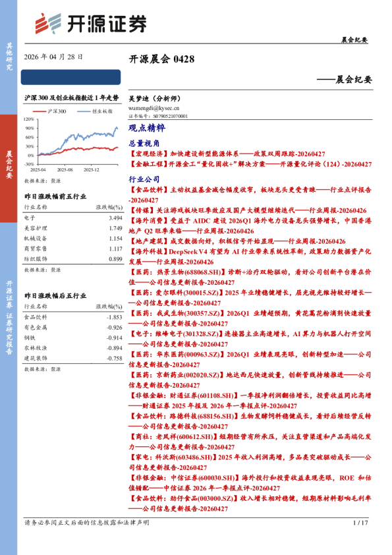
Task: Click the 有色金属 industry row
Action: point(73,328)
